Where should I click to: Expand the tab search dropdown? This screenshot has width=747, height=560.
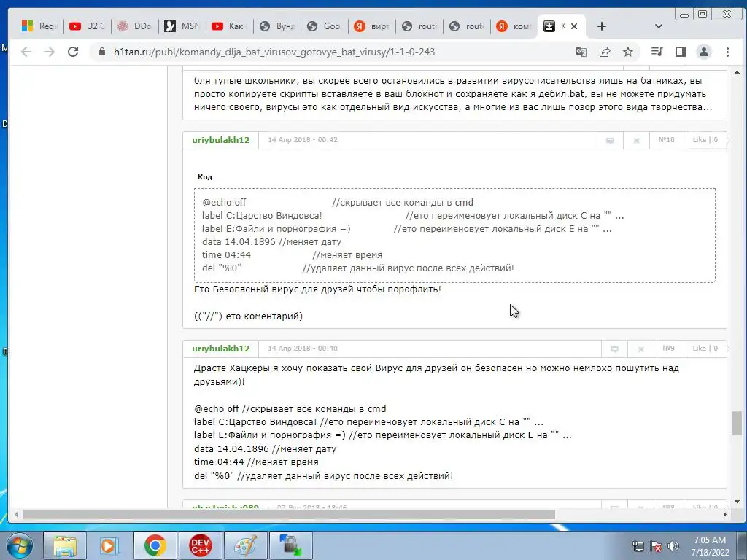pos(659,26)
